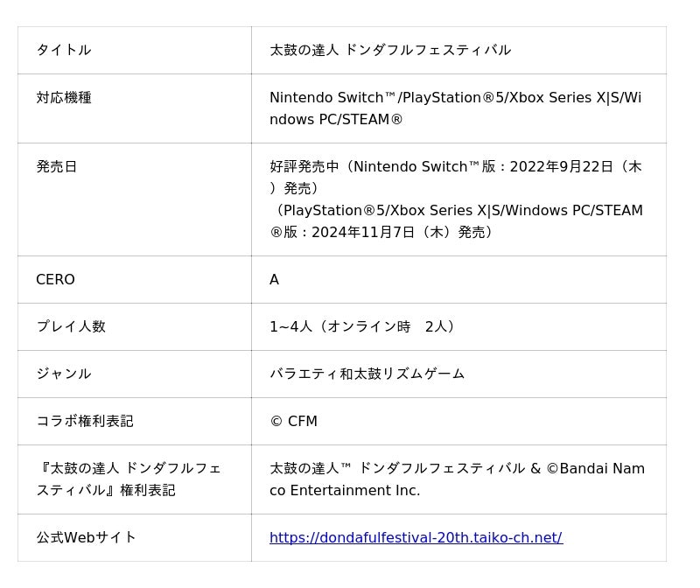Click the CERO rating value A

[x=274, y=279]
